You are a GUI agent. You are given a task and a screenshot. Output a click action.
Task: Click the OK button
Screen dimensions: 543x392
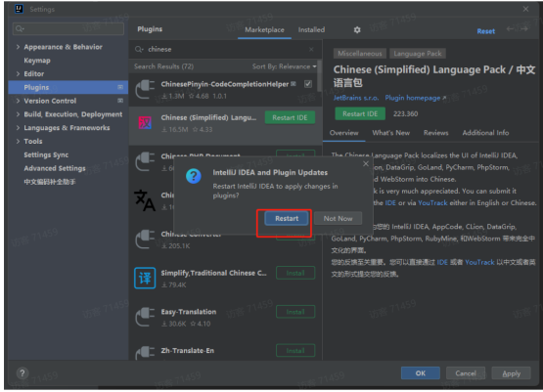(421, 373)
